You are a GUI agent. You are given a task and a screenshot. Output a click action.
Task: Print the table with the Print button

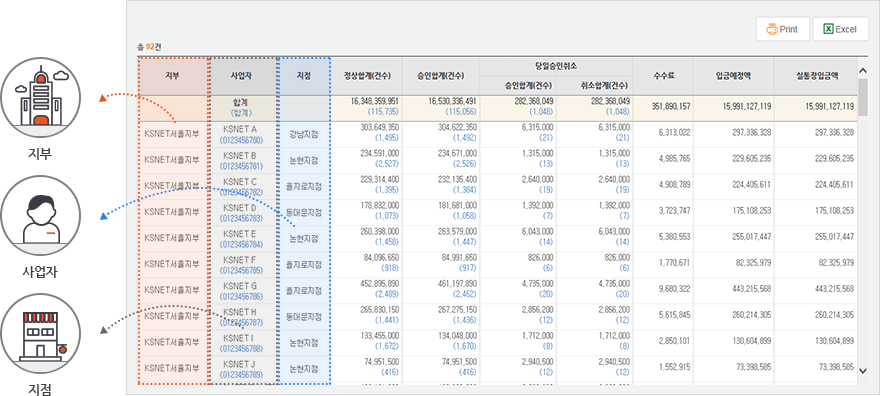tap(783, 29)
